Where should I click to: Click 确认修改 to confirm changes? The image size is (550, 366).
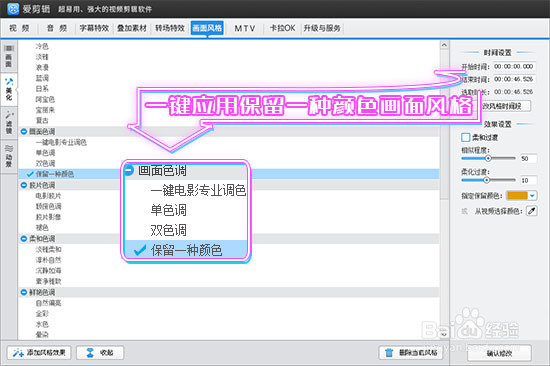coord(499,353)
